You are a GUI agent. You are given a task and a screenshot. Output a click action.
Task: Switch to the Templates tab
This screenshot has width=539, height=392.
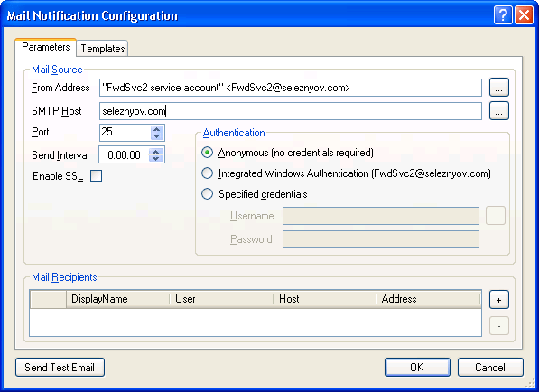point(102,49)
